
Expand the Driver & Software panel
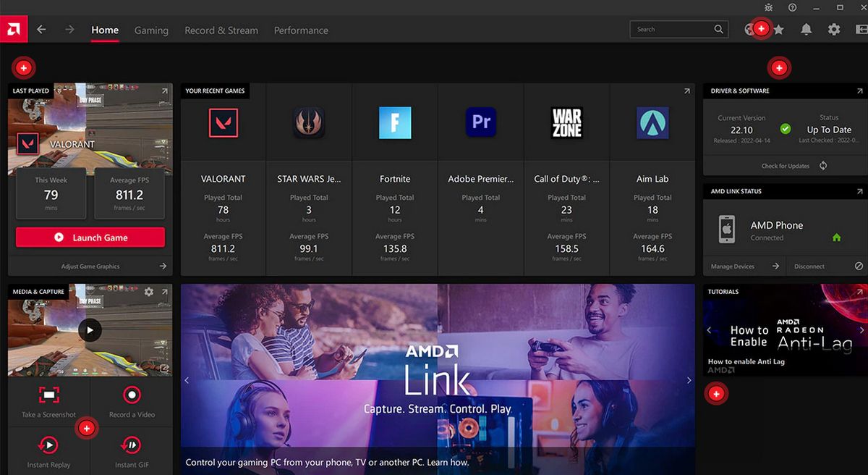(859, 91)
